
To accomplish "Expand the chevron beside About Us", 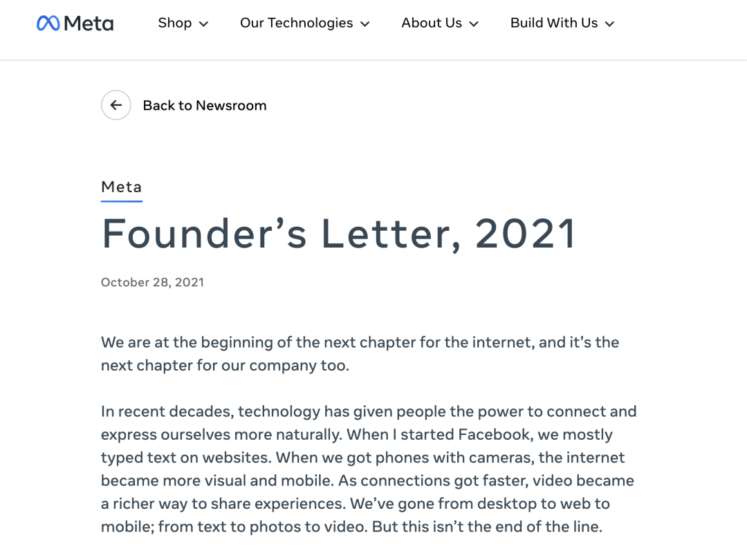I will click(474, 24).
